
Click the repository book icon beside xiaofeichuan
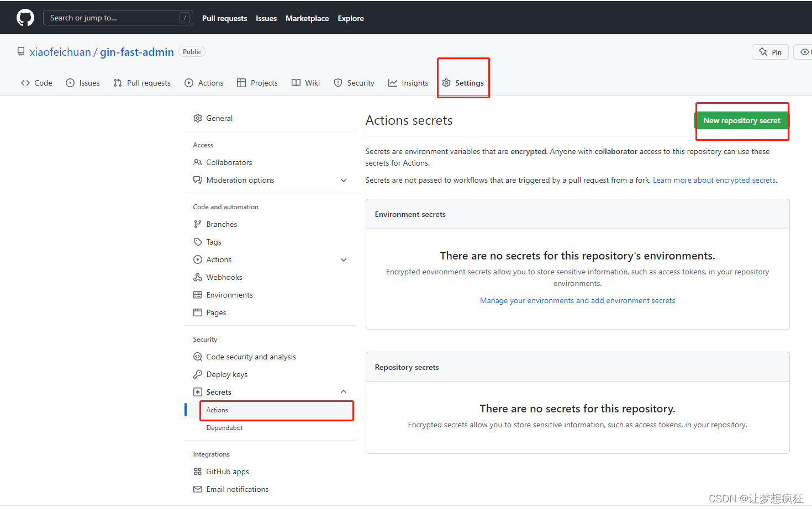pos(21,51)
